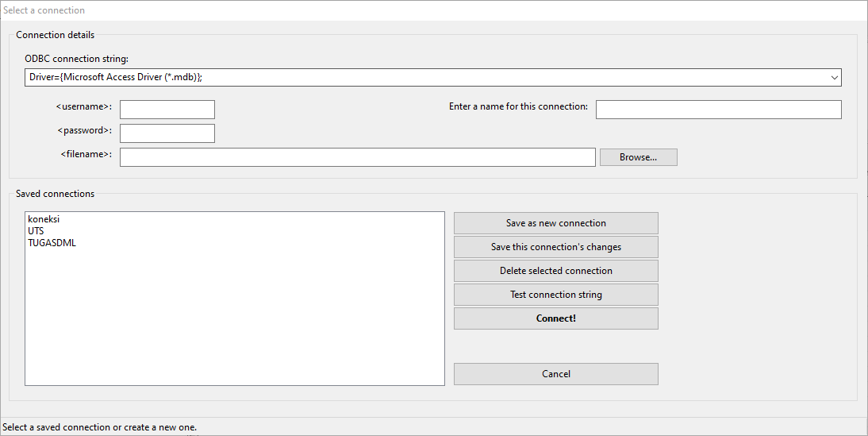Focus the password input field

pos(167,133)
